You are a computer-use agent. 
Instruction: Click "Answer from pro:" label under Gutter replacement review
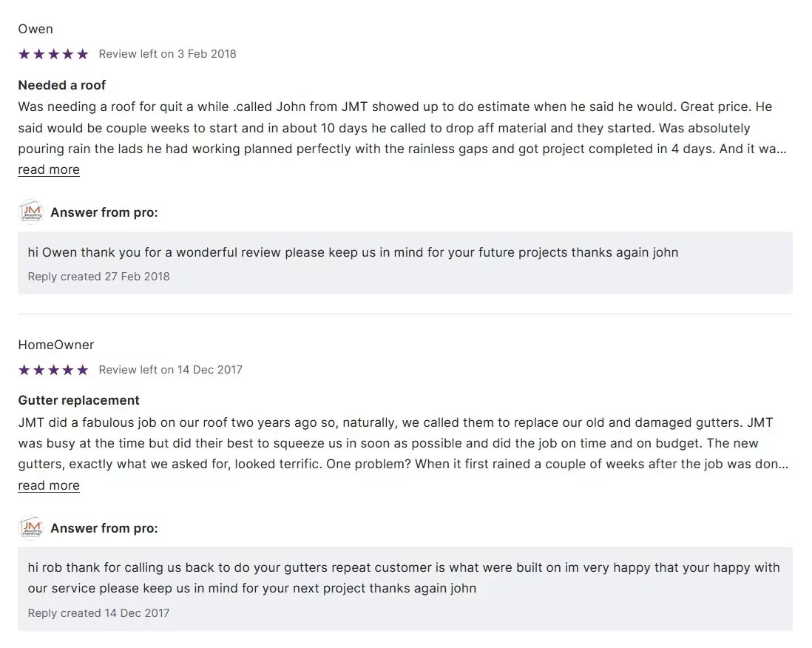104,528
